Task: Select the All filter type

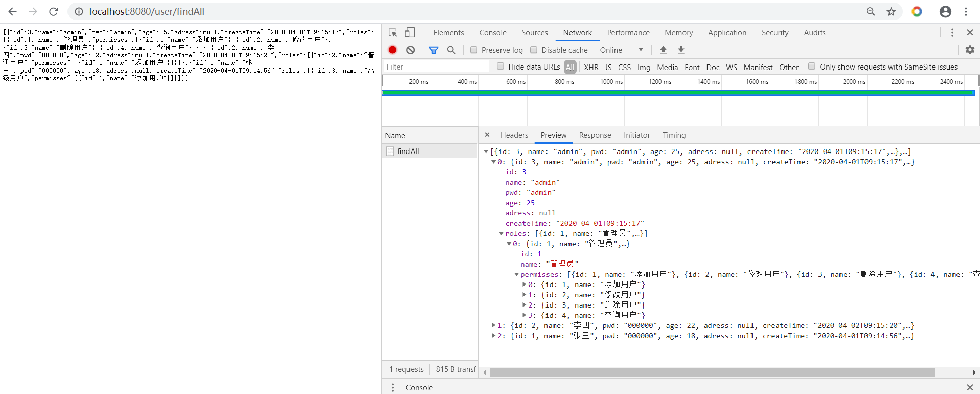Action: (570, 67)
